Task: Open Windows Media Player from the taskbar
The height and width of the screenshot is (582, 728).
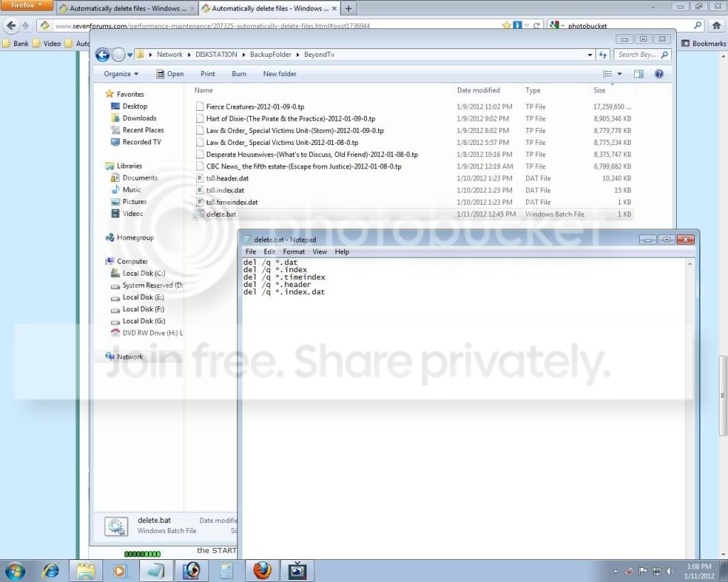Action: point(120,571)
